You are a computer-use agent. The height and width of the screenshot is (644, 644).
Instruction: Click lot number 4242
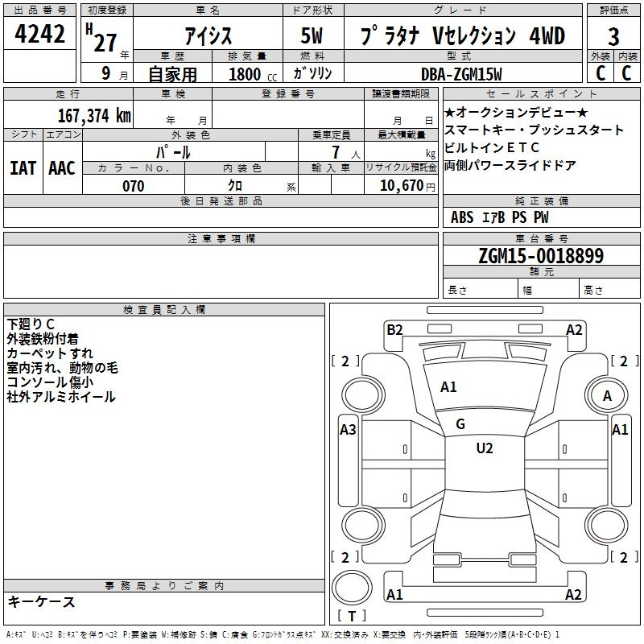39,34
